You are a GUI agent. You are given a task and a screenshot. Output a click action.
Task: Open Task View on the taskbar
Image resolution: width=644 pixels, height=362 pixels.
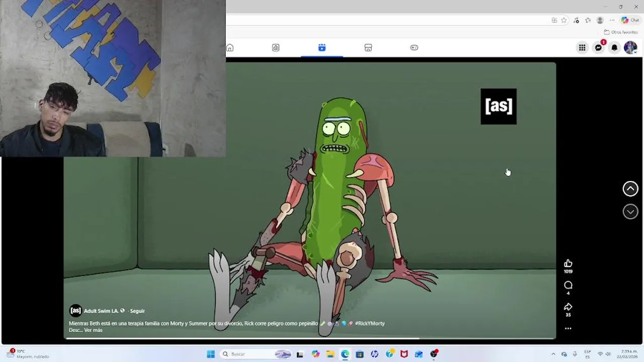click(x=300, y=354)
